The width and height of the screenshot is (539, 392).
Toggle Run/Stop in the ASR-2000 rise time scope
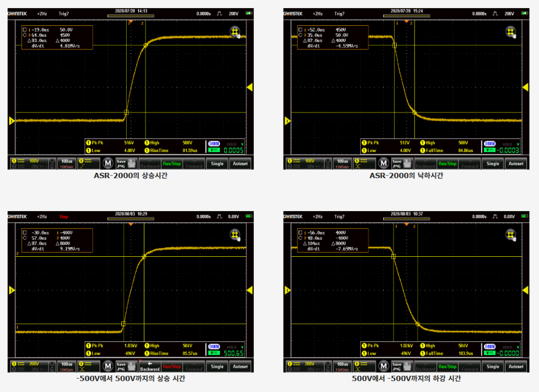tap(172, 164)
